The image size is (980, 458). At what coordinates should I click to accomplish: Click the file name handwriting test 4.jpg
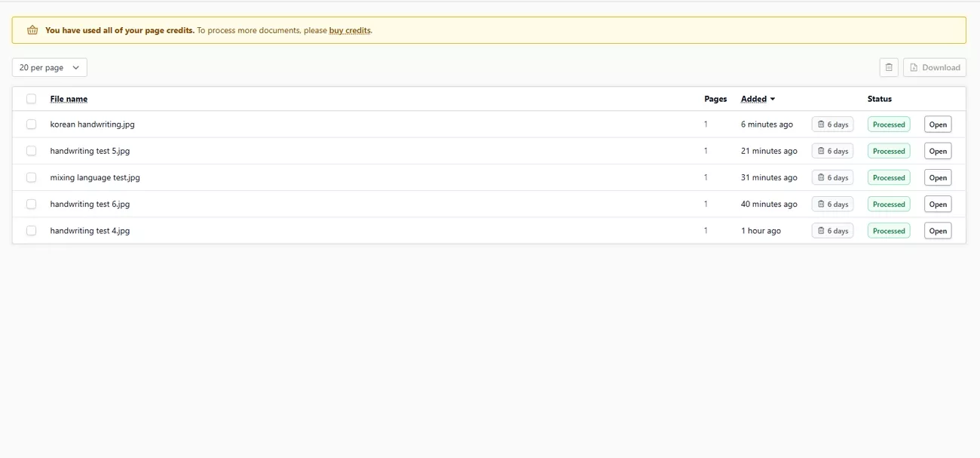coord(90,231)
